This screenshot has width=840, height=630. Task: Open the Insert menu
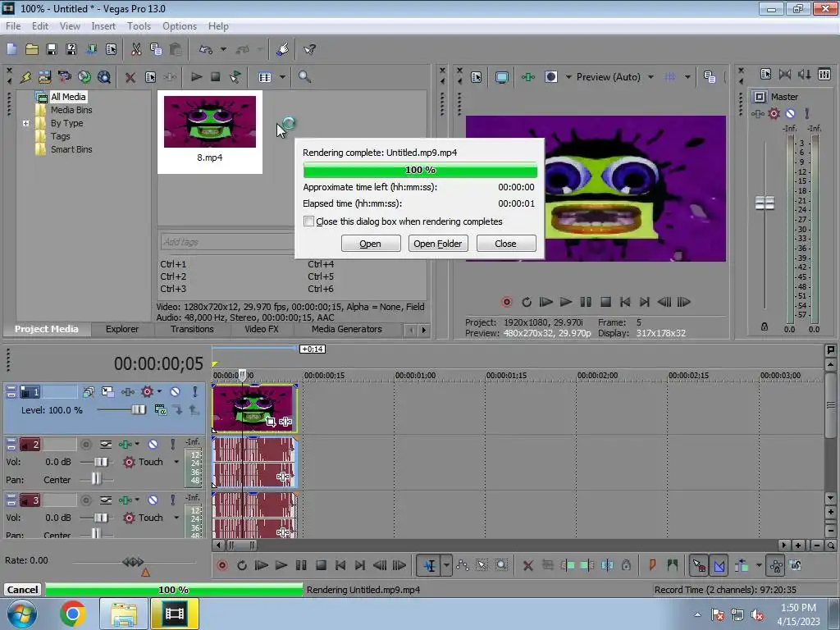103,25
